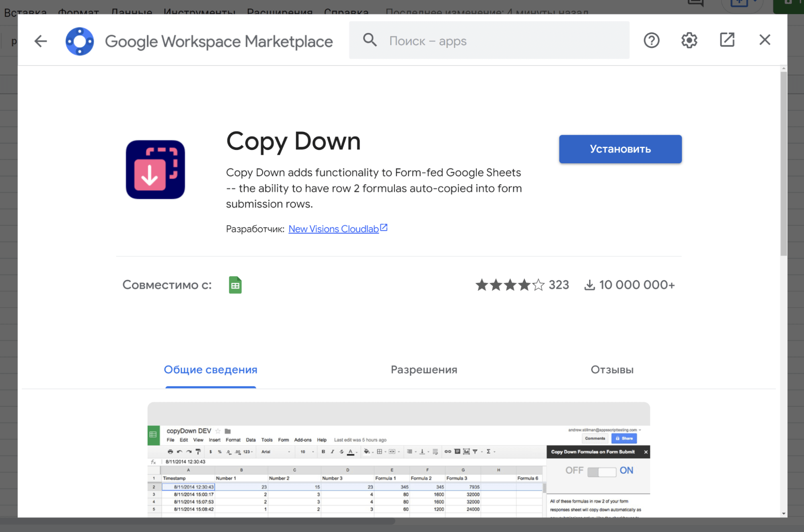804x532 pixels.
Task: Click the star rating with 323 reviews
Action: (522, 285)
